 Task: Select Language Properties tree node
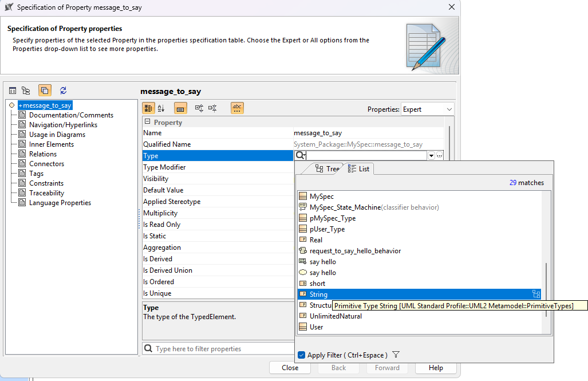60,203
